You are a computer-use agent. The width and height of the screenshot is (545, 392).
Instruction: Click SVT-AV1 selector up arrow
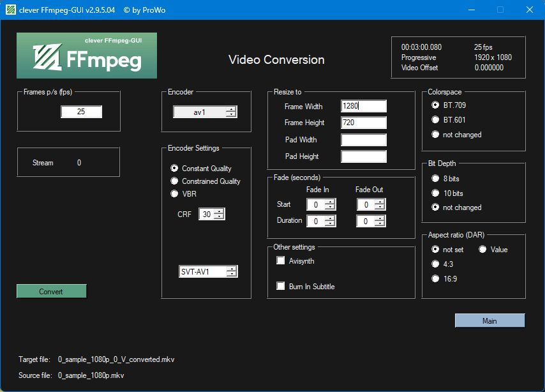point(232,269)
